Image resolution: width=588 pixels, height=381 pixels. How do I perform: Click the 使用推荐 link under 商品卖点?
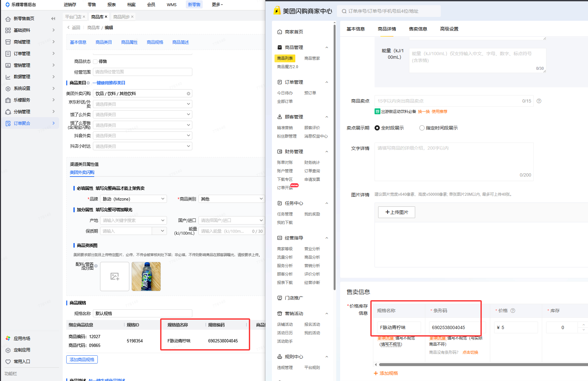coord(439,112)
